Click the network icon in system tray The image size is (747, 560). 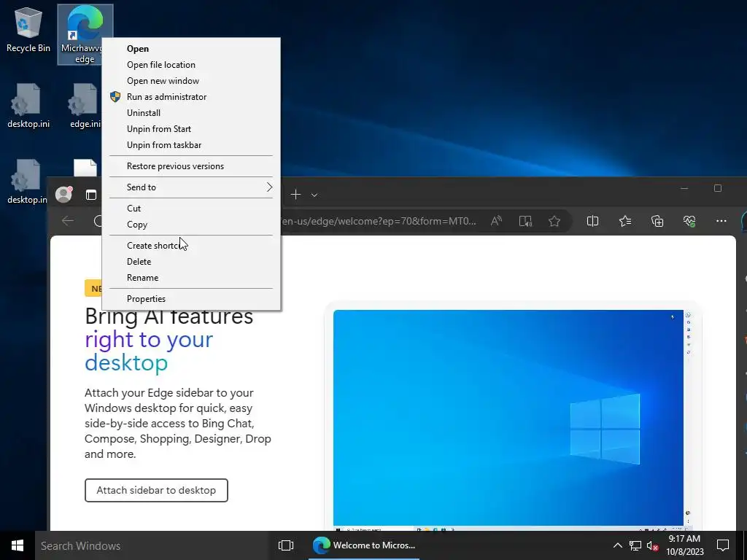point(635,545)
